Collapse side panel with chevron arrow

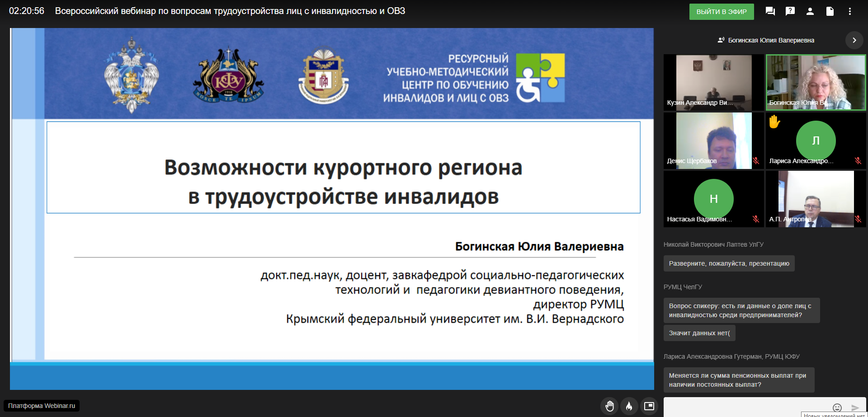pos(854,40)
